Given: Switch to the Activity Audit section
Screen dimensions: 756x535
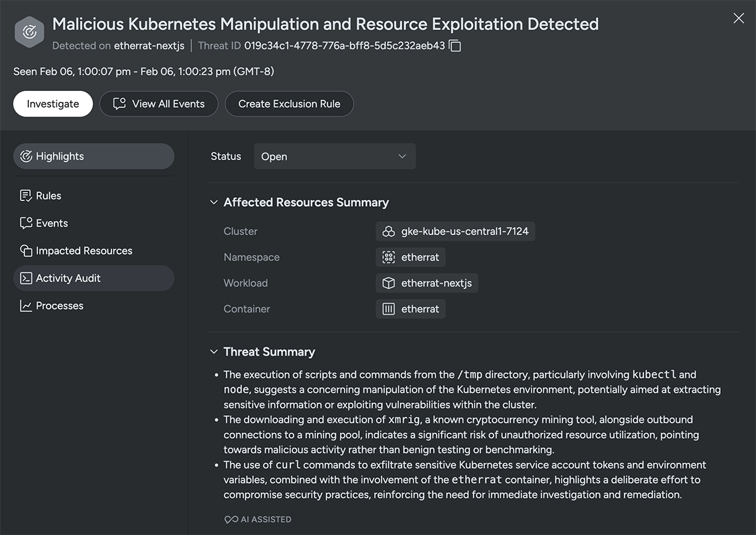Looking at the screenshot, I should [67, 278].
